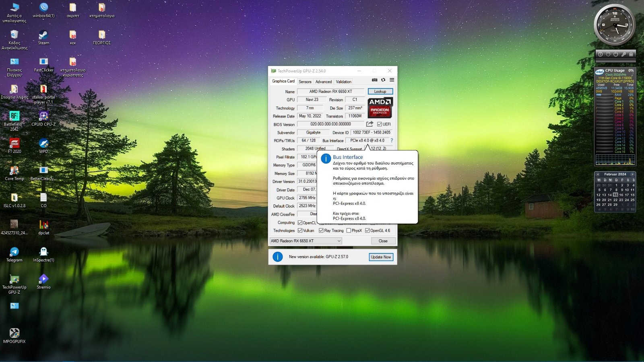Click the Transistors value 11060M
This screenshot has height=362, width=644.
pyautogui.click(x=355, y=116)
